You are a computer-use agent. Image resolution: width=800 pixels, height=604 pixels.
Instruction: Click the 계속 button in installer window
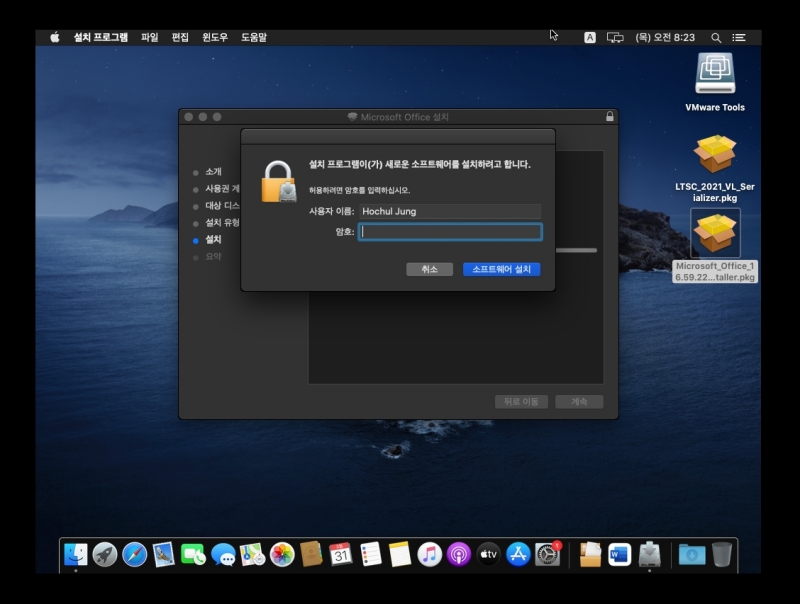(x=579, y=401)
